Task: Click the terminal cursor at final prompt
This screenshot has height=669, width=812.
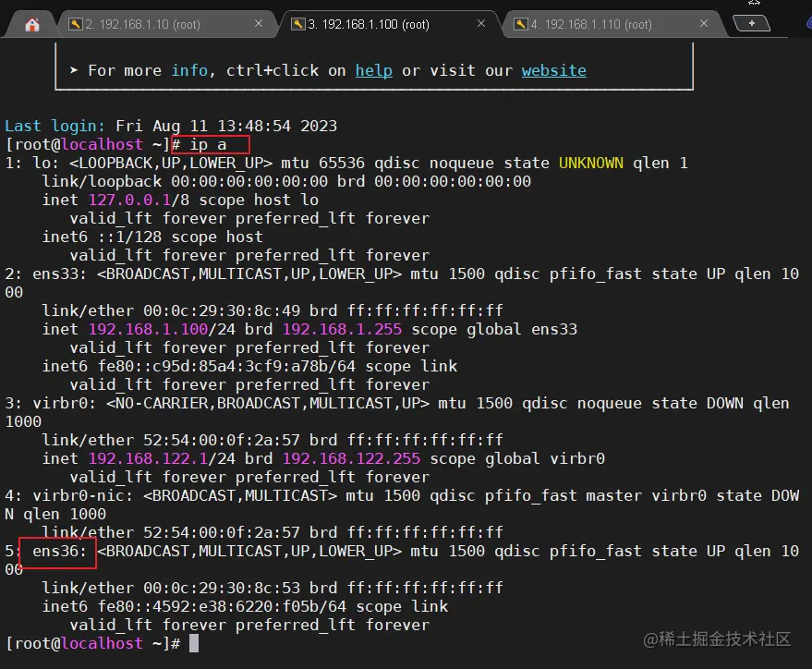Action: point(194,644)
